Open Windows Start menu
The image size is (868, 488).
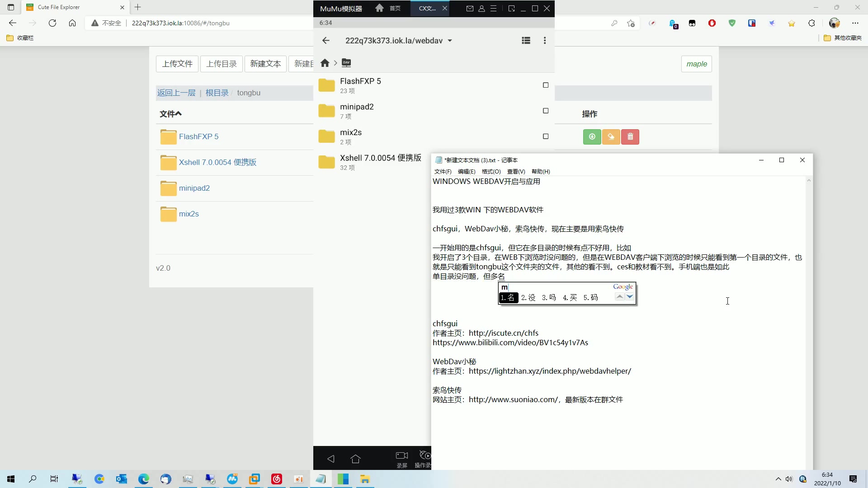pyautogui.click(x=11, y=479)
